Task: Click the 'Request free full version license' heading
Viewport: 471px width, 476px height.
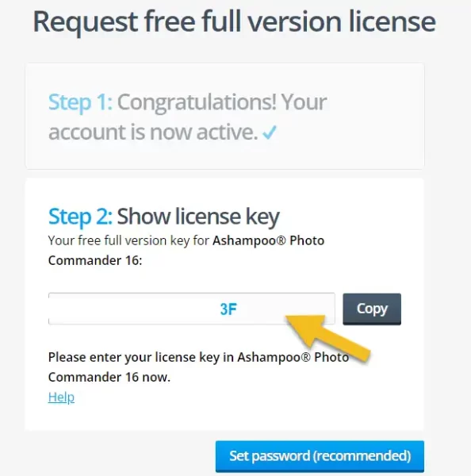Action: [234, 21]
